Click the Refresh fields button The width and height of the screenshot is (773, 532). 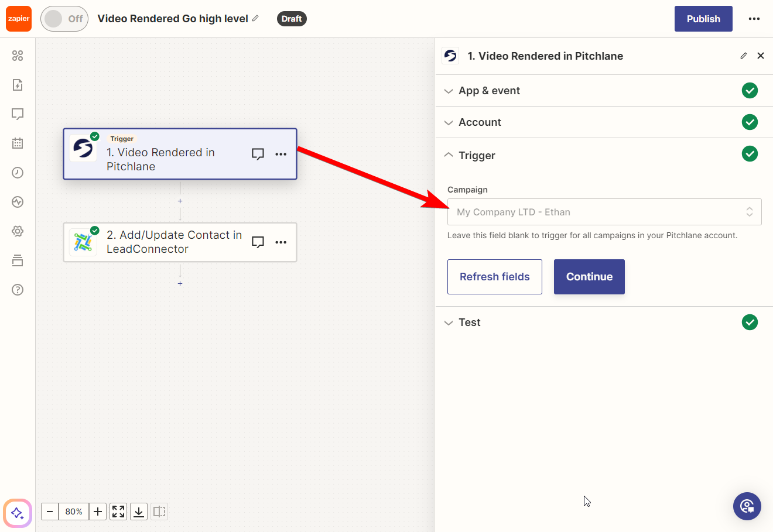pyautogui.click(x=495, y=277)
